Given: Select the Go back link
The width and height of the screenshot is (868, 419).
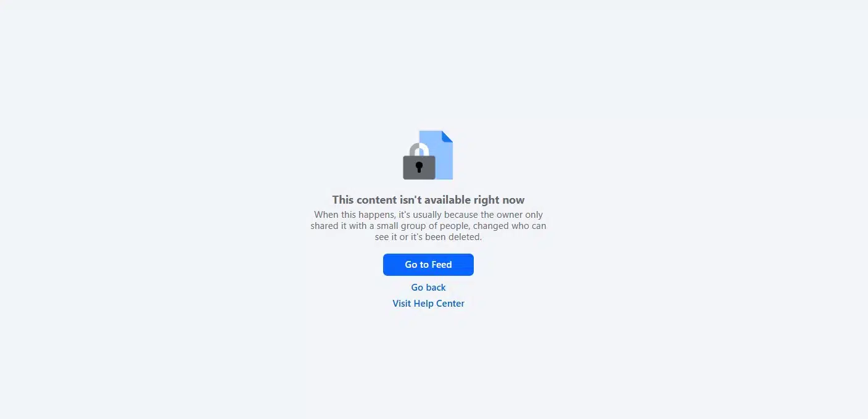Looking at the screenshot, I should 428,288.
